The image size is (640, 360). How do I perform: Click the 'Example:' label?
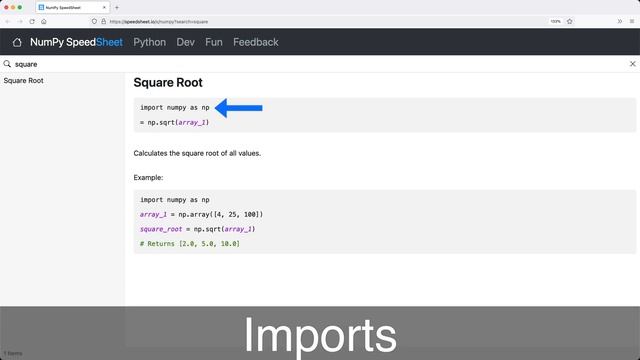[x=148, y=178]
